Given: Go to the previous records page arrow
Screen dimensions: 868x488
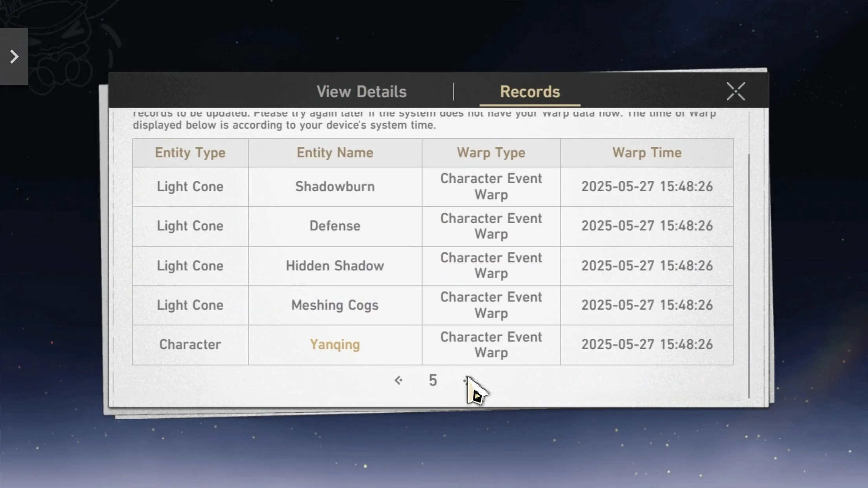Looking at the screenshot, I should coord(398,380).
